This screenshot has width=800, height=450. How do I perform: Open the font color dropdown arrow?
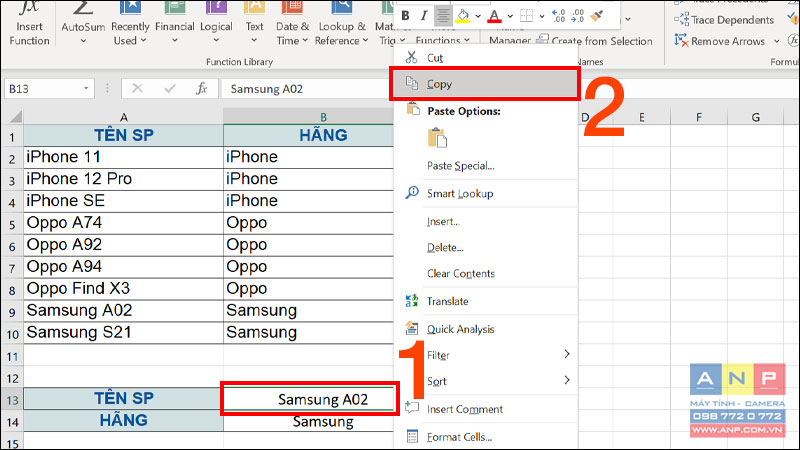tap(510, 17)
